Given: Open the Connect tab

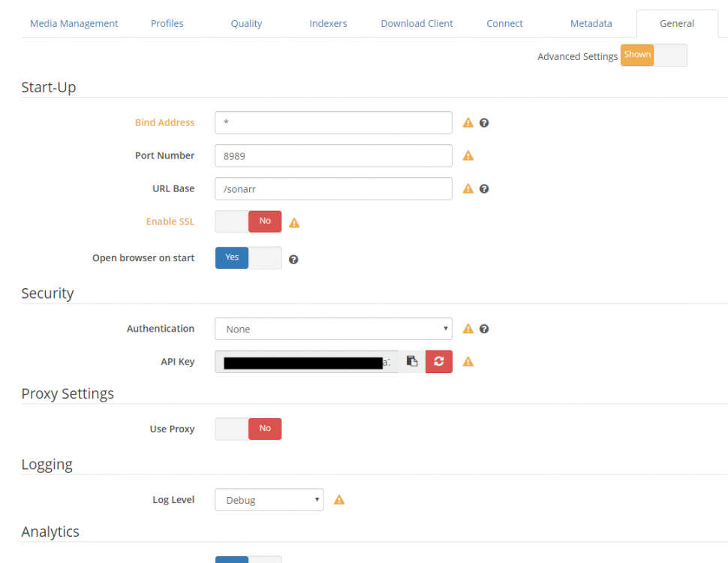Looking at the screenshot, I should (504, 24).
